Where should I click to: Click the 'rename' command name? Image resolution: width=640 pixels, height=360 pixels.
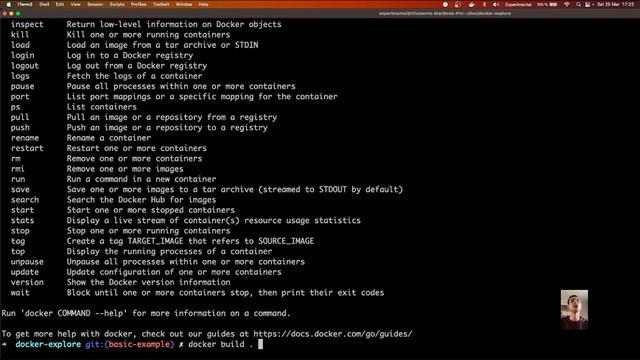(x=25, y=138)
